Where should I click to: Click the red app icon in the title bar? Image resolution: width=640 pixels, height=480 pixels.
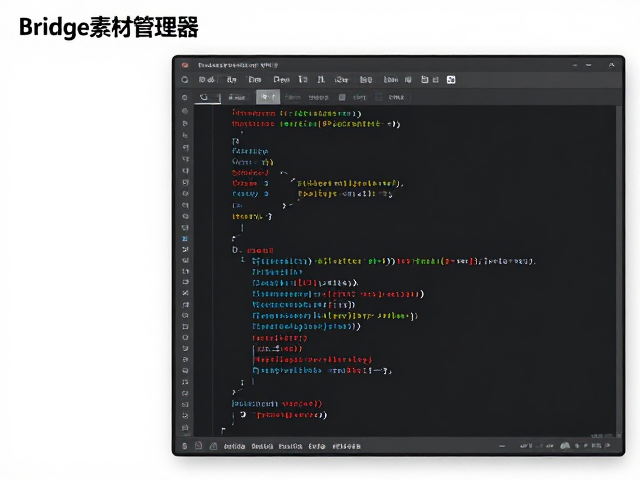coord(185,65)
